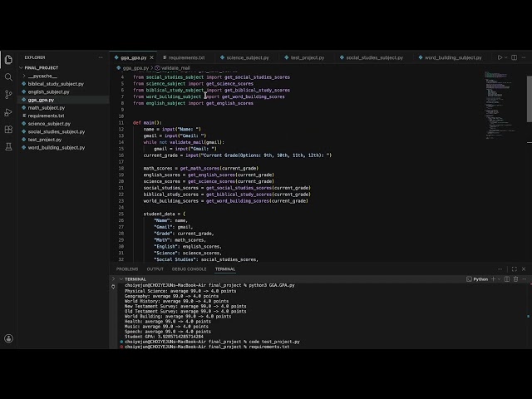Expand the __pycache__ folder
Screen dimensions: 532x399
[x=63, y=76]
